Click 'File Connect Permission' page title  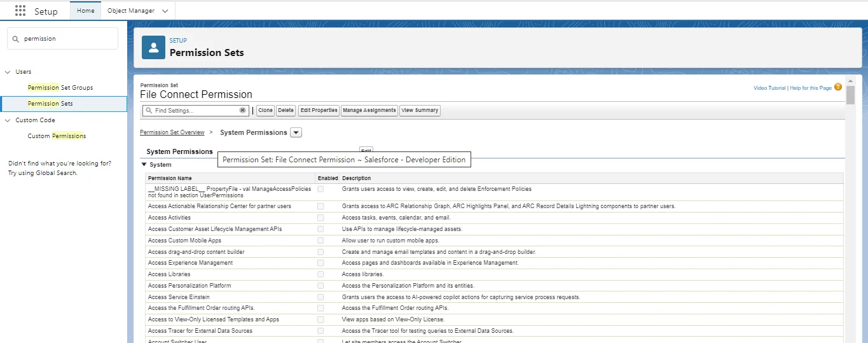pos(196,94)
